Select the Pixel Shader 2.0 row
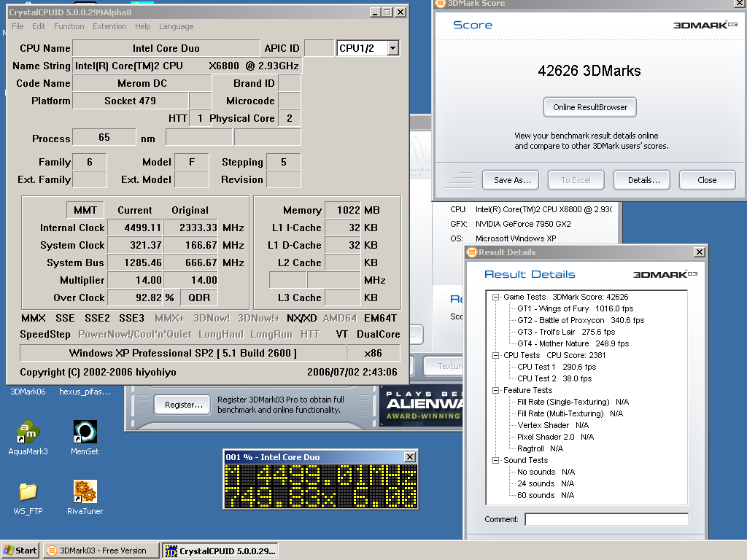 click(555, 437)
